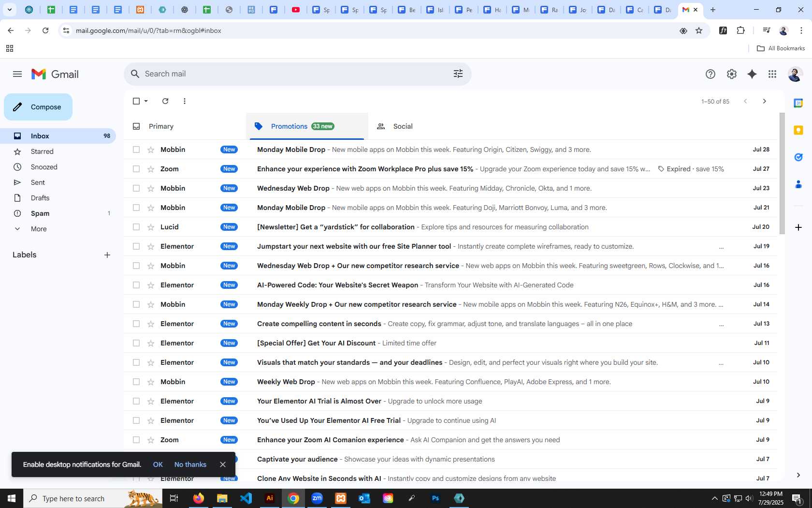Switch to the Social tab
Screen dimensions: 812x508
[429, 126]
